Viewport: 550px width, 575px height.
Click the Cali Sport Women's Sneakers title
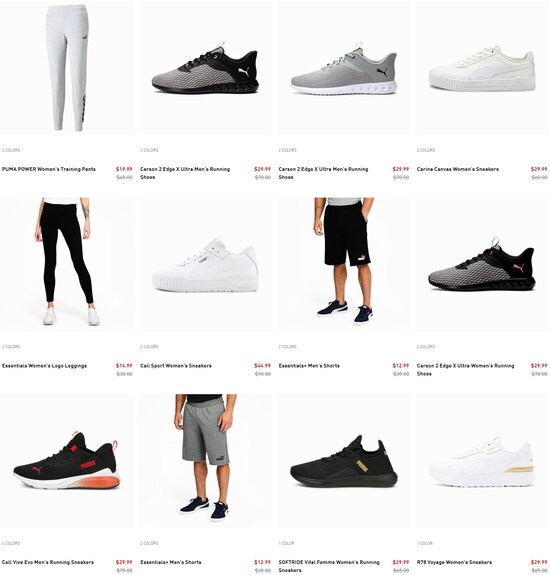point(176,366)
